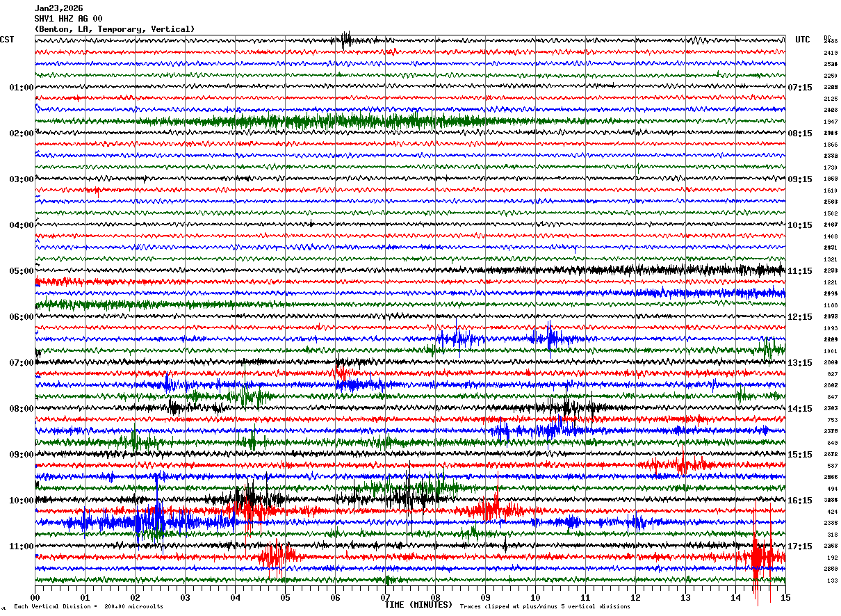
Task: Select the 04:00 CST hour label
Action: point(22,225)
